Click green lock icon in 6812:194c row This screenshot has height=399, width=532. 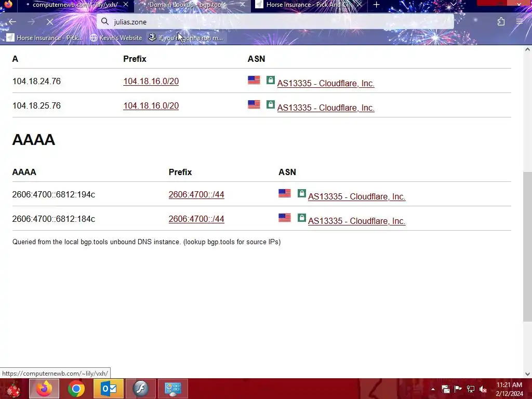click(x=302, y=193)
